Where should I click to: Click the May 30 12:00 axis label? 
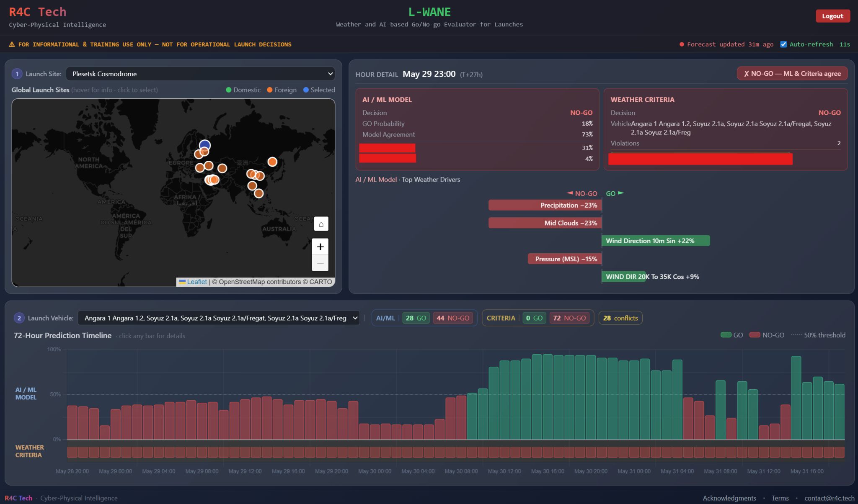[504, 471]
